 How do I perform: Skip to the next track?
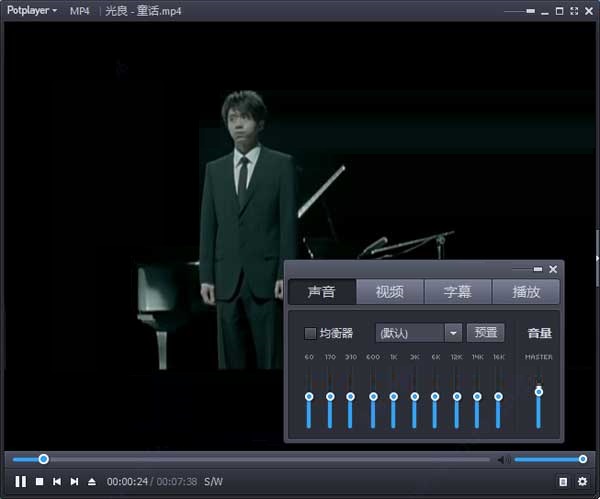[x=74, y=481]
